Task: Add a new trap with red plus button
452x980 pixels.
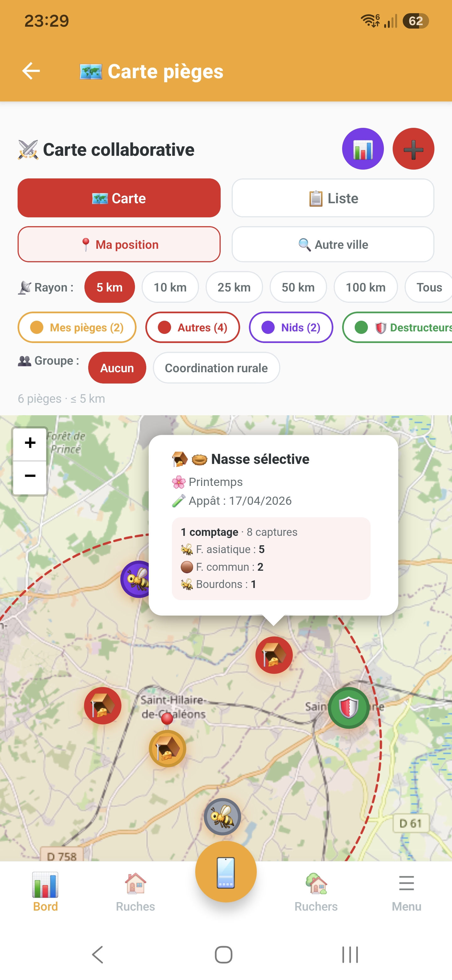Action: [x=413, y=149]
